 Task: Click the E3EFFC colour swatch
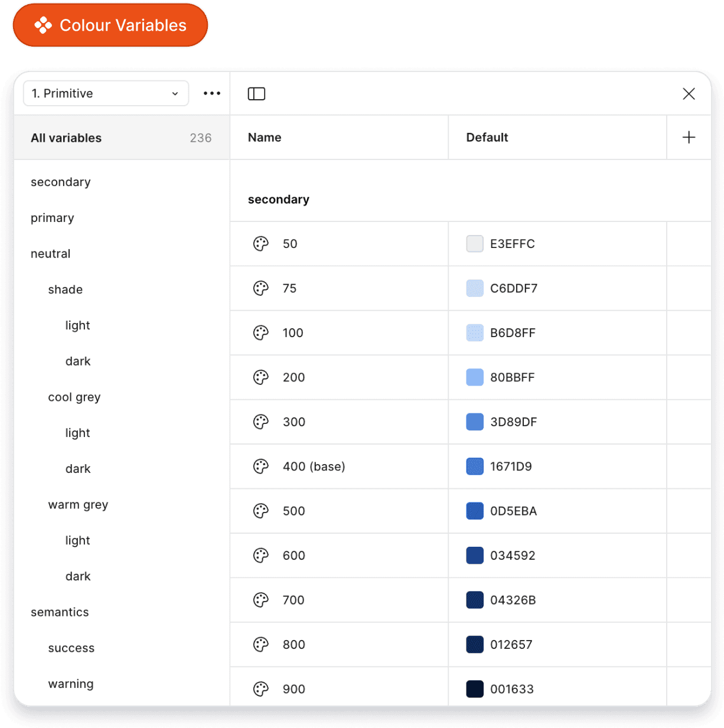click(x=474, y=243)
